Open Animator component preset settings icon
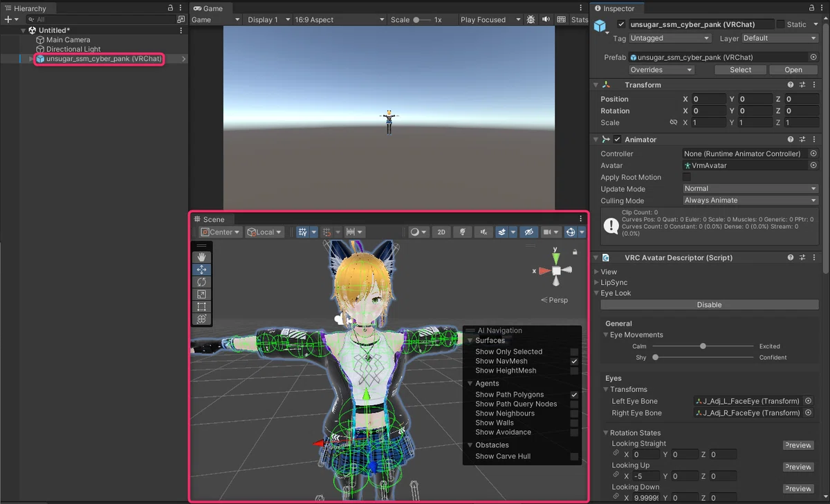Viewport: 830px width, 504px height. coord(802,140)
